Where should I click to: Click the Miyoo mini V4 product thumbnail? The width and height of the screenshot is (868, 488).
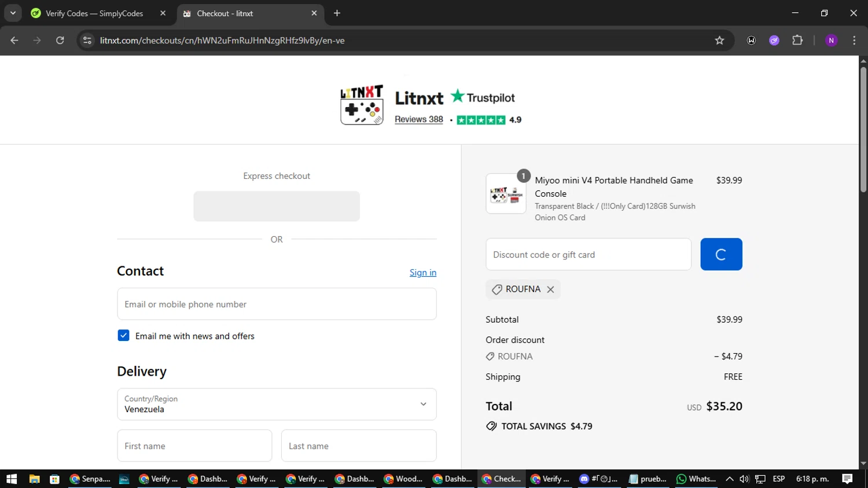[x=506, y=194]
